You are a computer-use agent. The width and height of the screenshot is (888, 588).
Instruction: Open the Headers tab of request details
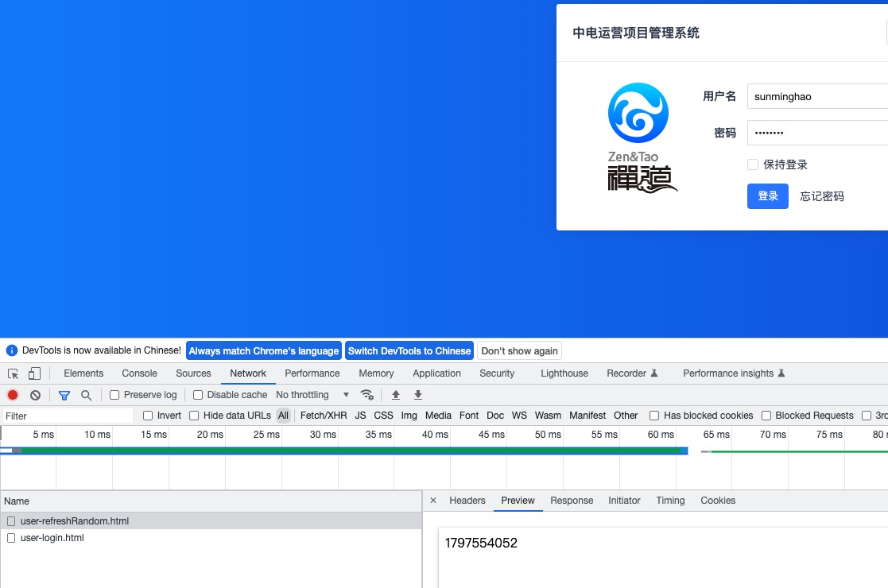(x=467, y=501)
